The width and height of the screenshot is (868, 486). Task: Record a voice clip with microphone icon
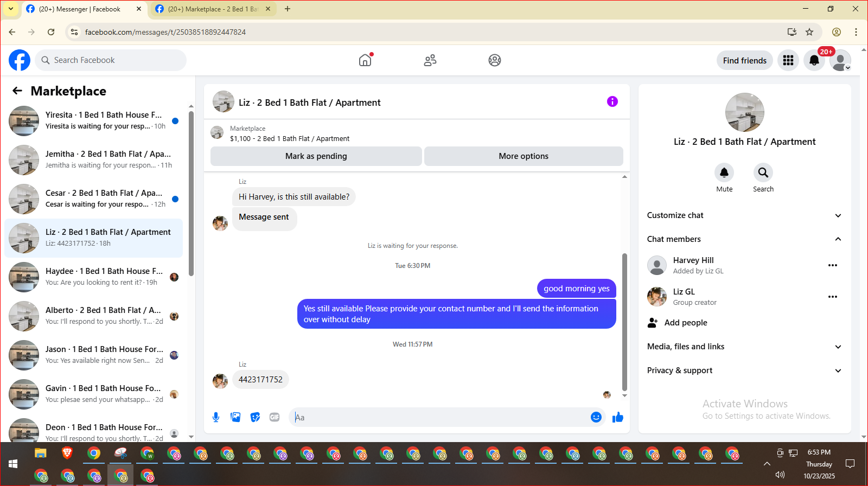click(x=216, y=417)
